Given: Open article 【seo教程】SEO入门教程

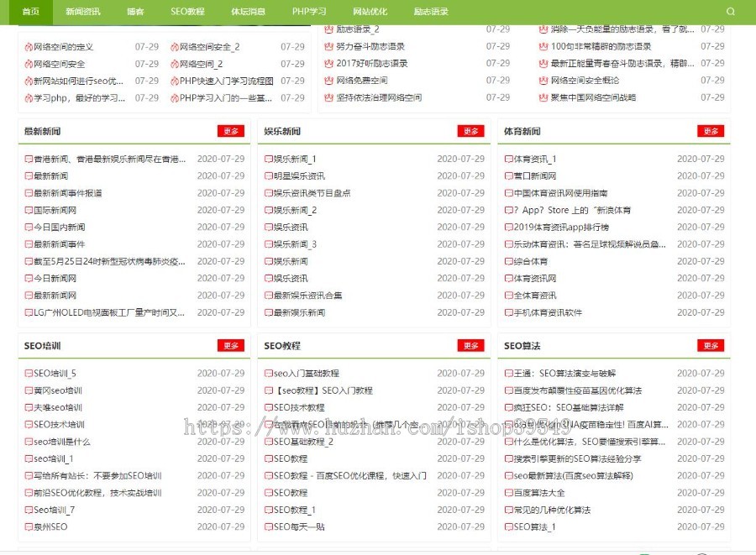Looking at the screenshot, I should [x=323, y=390].
